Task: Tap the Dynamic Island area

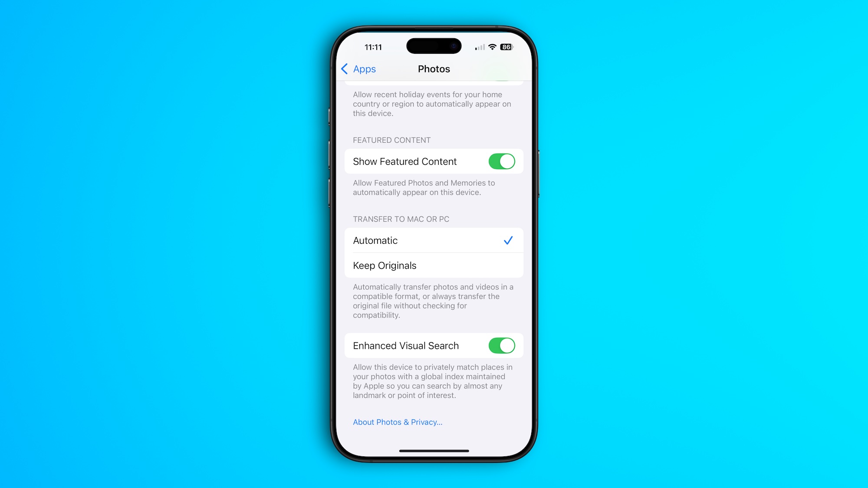Action: point(434,47)
